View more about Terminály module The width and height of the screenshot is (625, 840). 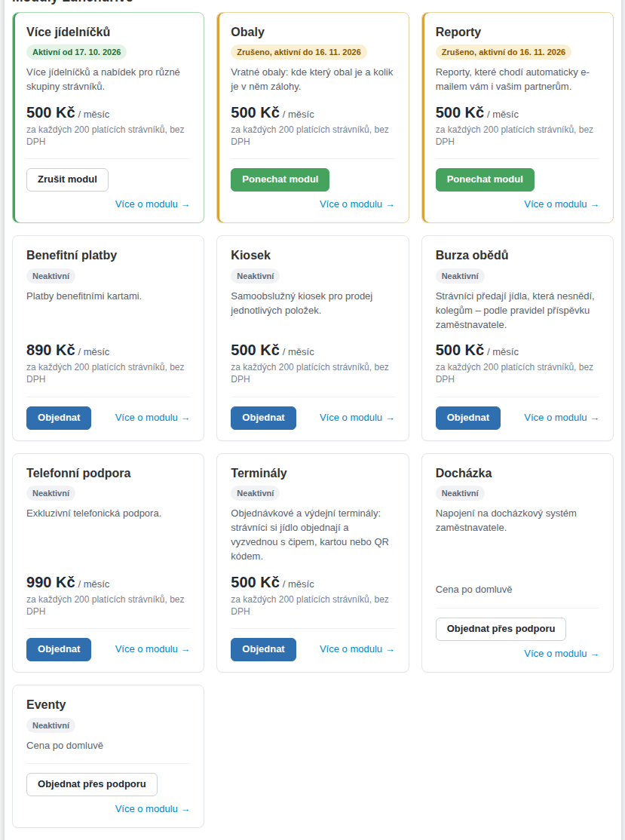coord(357,649)
